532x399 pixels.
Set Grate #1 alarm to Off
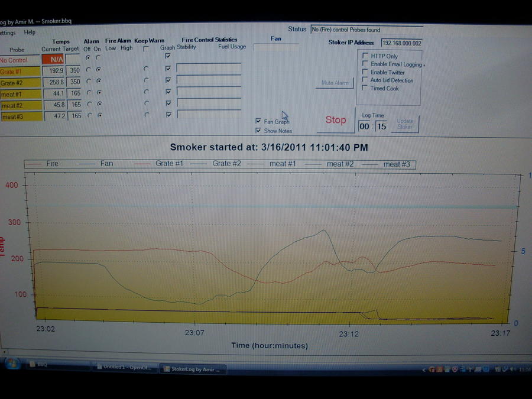pyautogui.click(x=89, y=70)
